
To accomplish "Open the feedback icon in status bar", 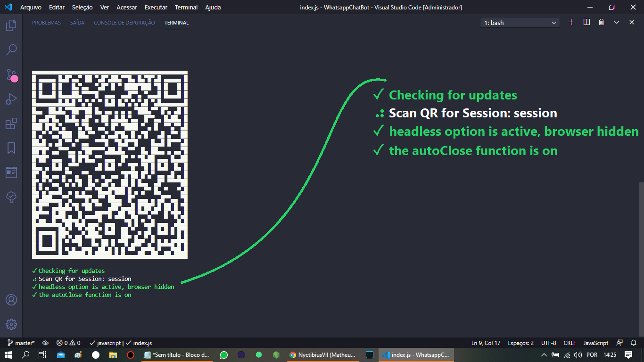I will click(x=620, y=343).
